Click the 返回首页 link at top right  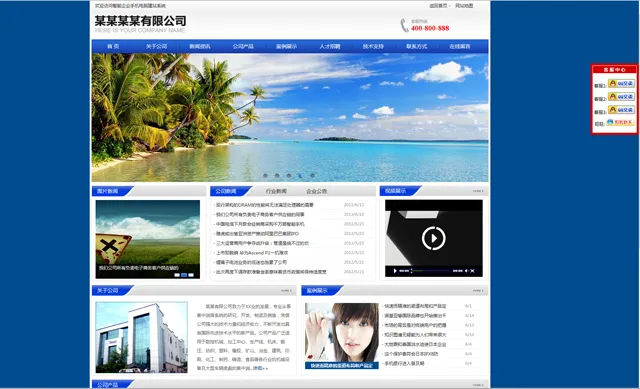(x=438, y=6)
